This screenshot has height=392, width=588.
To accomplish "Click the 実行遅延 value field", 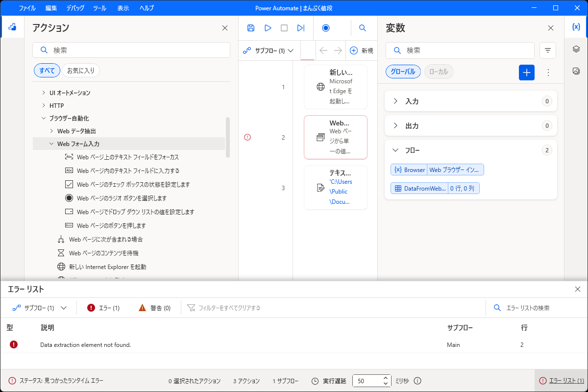I will point(367,381).
